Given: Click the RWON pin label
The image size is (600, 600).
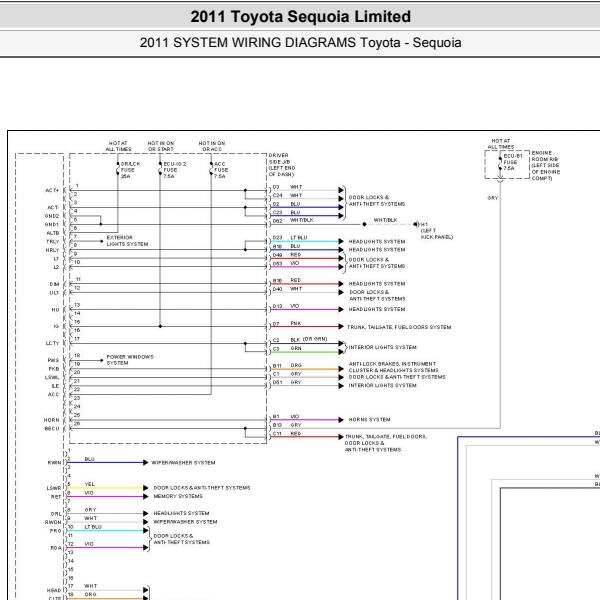Looking at the screenshot, I should 53,522.
